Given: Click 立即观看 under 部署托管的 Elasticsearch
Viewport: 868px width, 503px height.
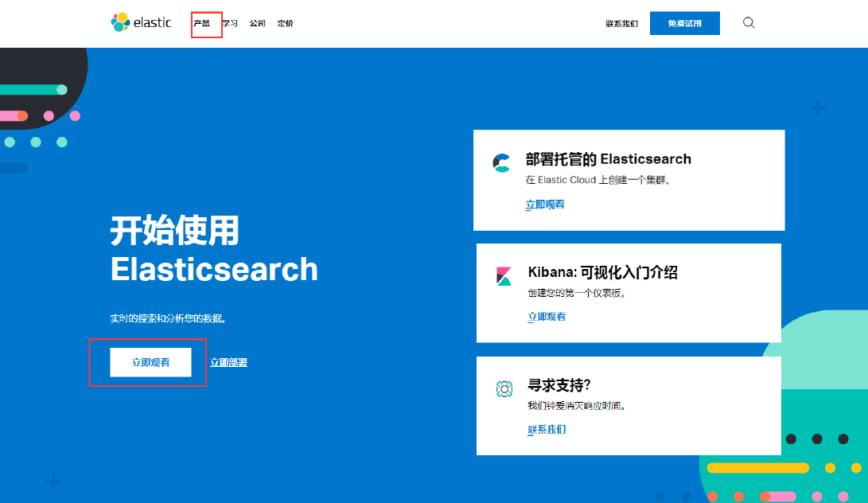Looking at the screenshot, I should click(545, 205).
